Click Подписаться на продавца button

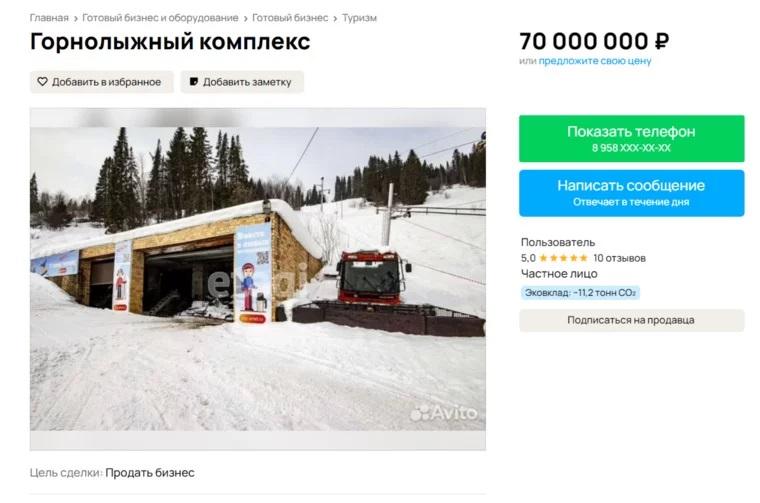click(x=631, y=320)
